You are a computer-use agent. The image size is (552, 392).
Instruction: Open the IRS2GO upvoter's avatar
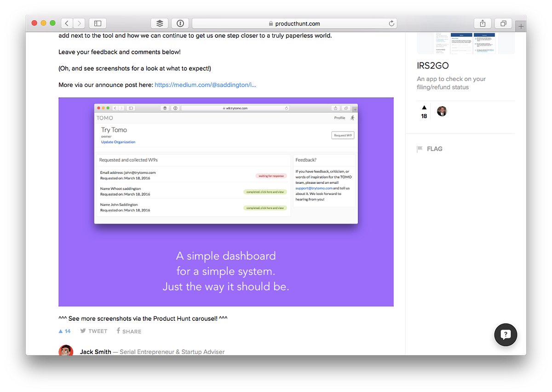coord(442,111)
